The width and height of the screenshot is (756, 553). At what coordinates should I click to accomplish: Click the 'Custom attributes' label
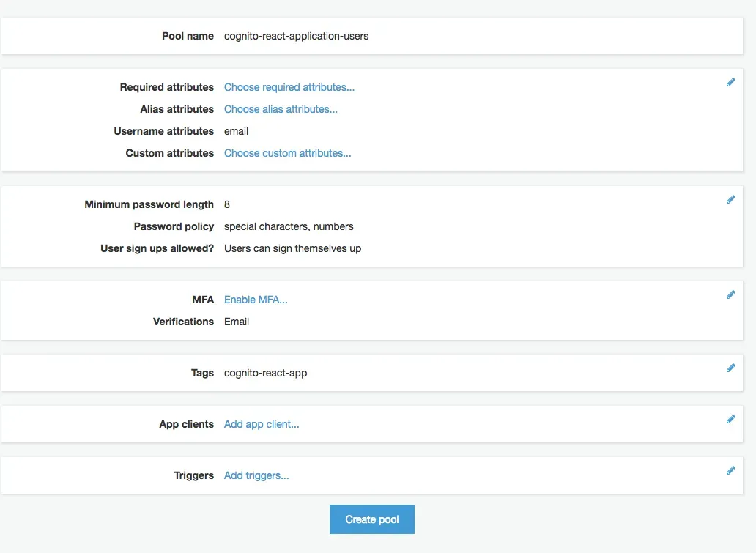click(x=170, y=153)
